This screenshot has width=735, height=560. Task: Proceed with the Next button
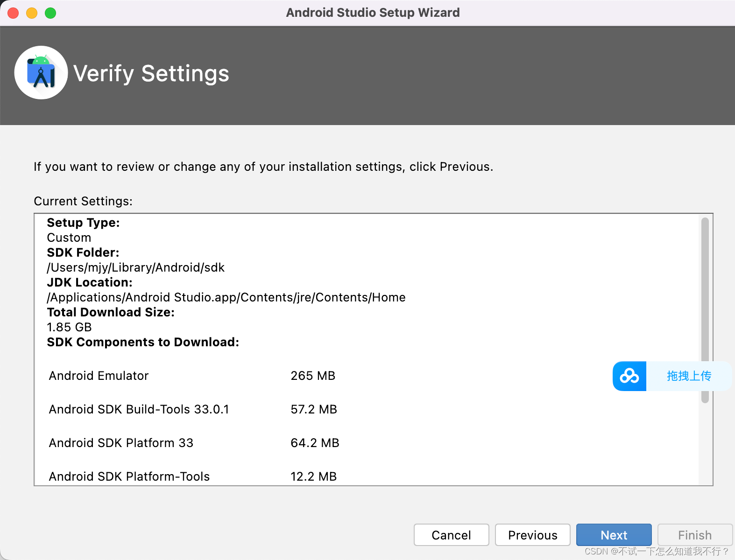tap(614, 535)
